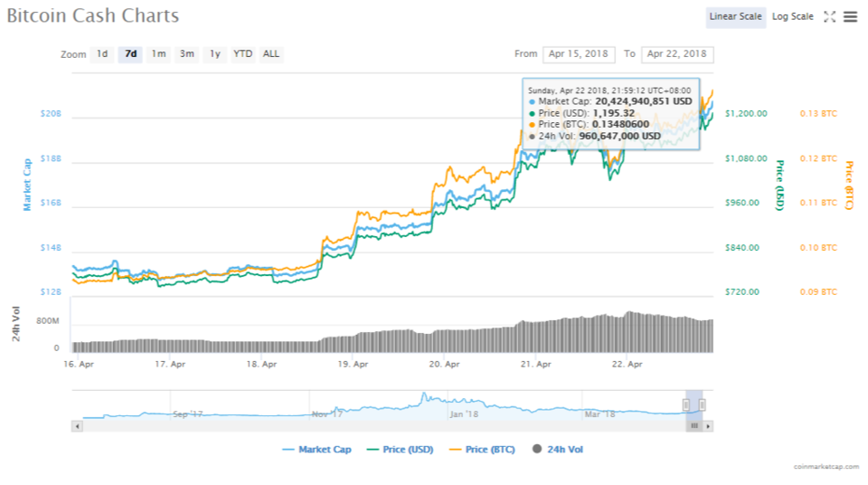This screenshot has width=868, height=485.
Task: Toggle fullscreen chart view icon
Action: 829,17
